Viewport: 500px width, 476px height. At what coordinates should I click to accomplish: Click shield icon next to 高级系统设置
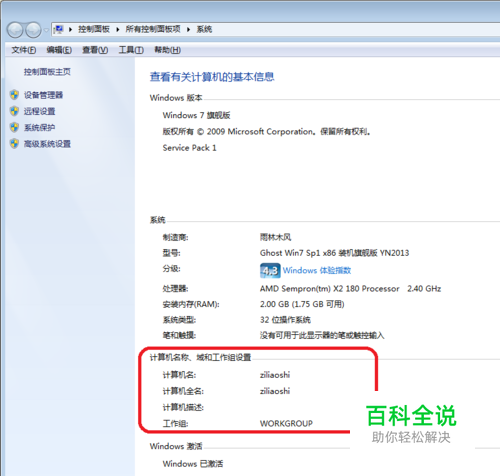14,143
